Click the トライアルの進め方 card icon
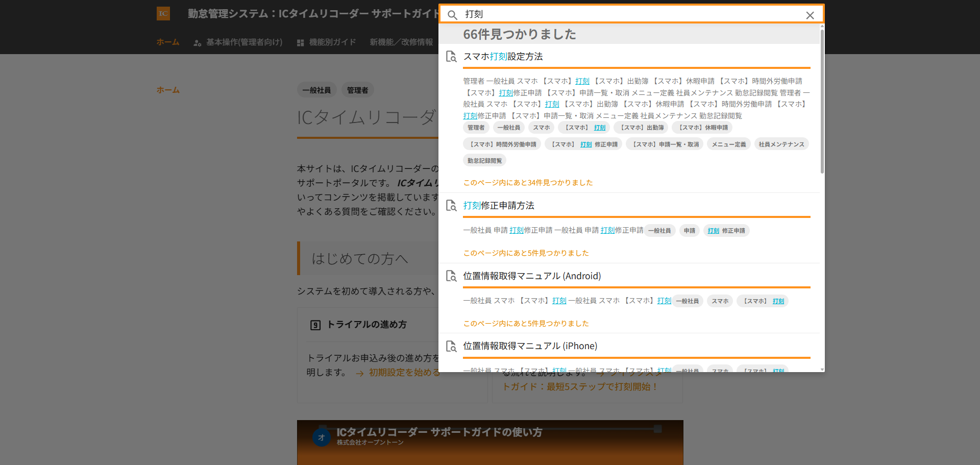This screenshot has width=980, height=465. click(x=315, y=325)
